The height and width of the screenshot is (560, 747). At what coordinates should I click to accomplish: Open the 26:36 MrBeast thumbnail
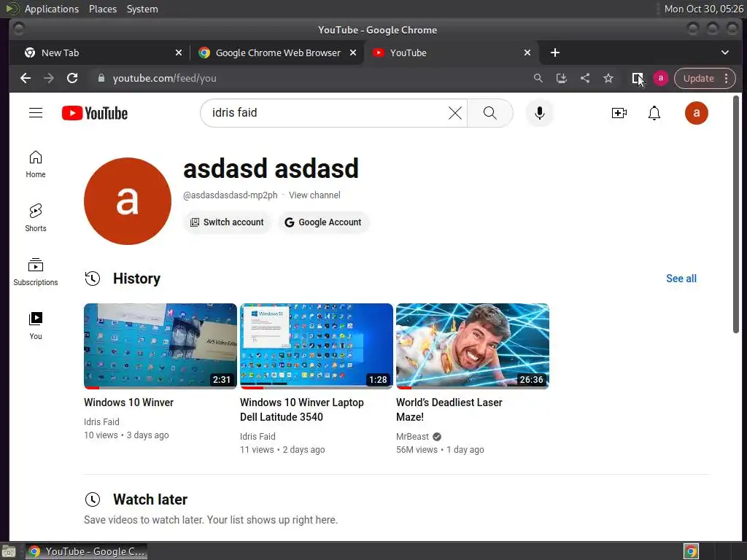pos(473,346)
